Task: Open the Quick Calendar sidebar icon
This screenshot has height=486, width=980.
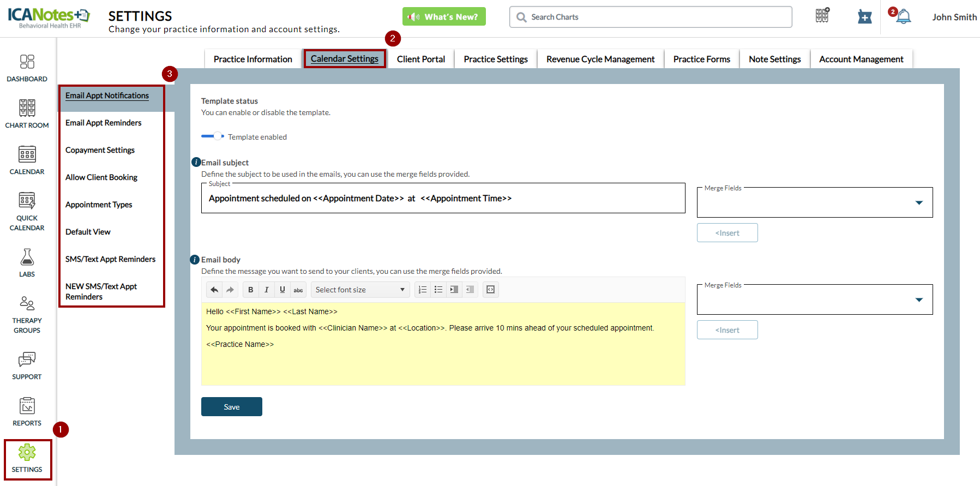Action: (x=27, y=211)
